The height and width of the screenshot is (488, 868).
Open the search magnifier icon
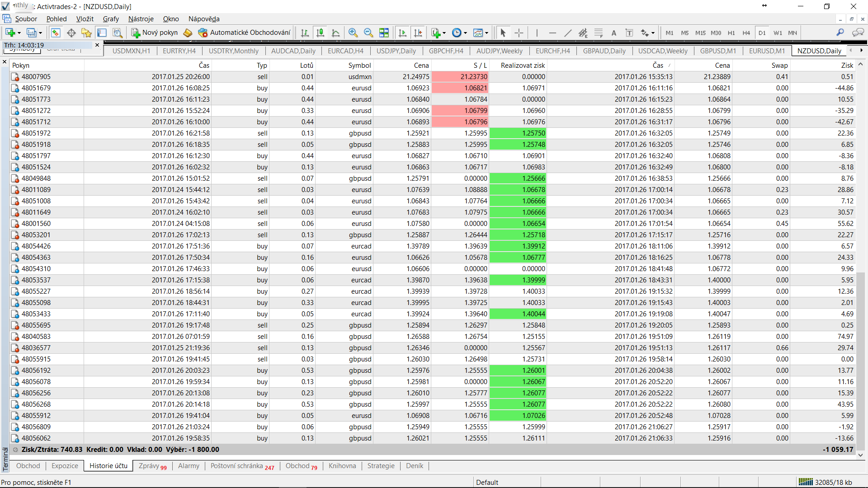click(x=840, y=33)
